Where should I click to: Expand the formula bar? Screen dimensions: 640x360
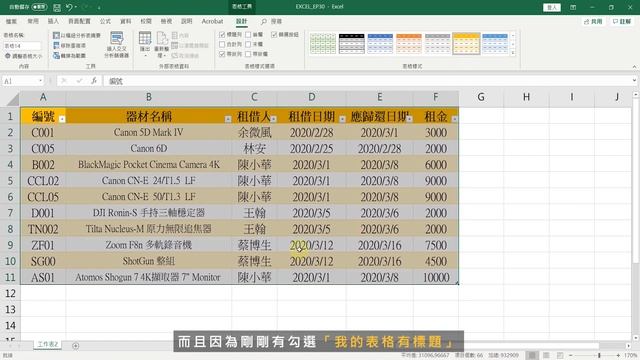[x=634, y=81]
